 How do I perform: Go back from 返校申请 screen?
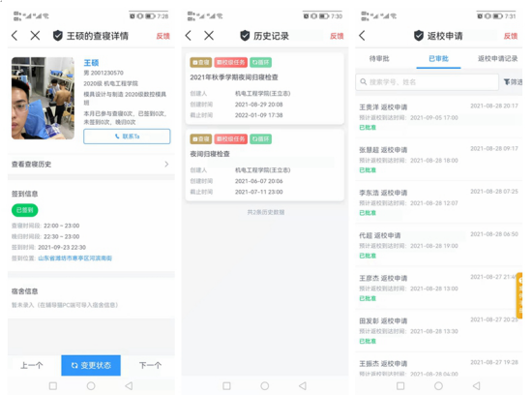[362, 35]
